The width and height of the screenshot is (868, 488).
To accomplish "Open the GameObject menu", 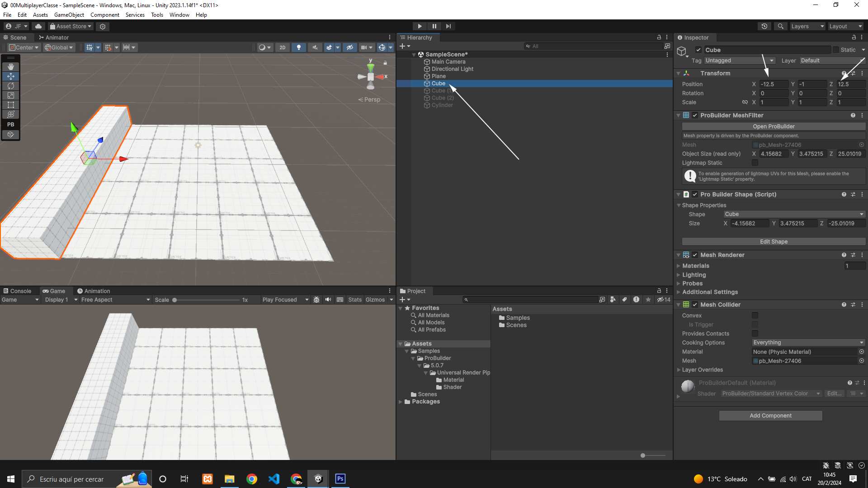I will (69, 14).
